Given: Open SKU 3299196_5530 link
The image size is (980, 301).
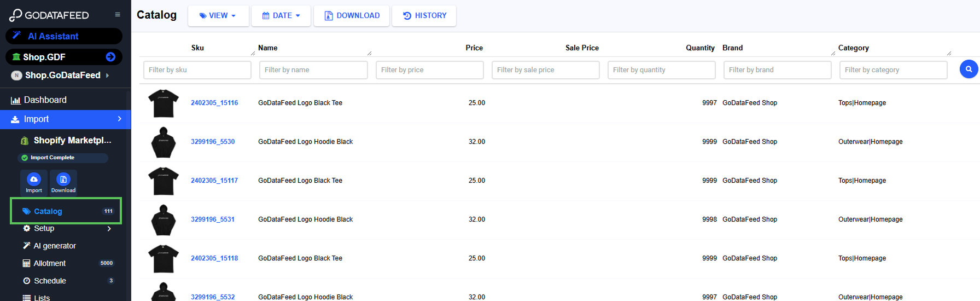Looking at the screenshot, I should [213, 142].
